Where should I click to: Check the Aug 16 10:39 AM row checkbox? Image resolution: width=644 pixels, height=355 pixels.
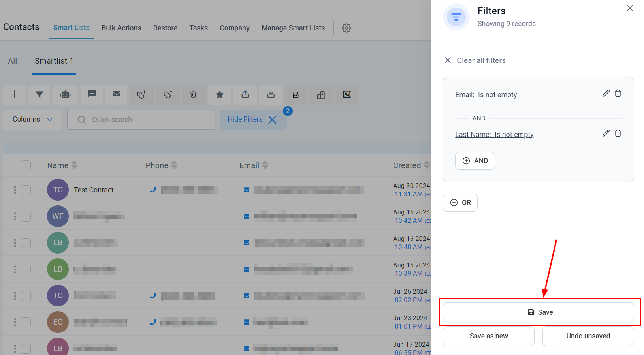(26, 269)
